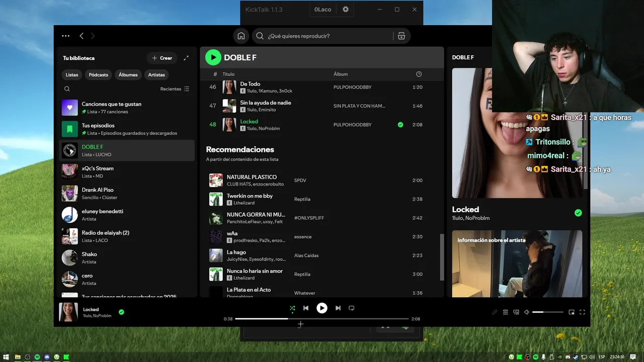Select the recommended song Twerkin on me bby

click(321, 199)
